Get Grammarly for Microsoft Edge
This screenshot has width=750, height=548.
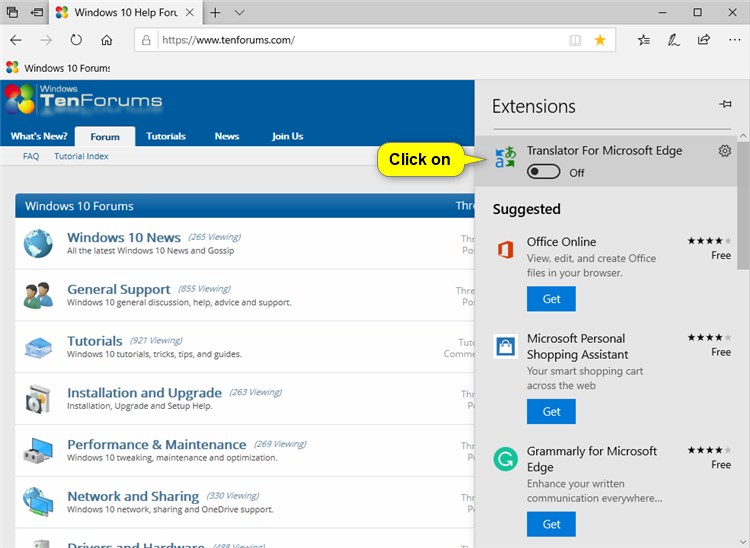click(x=551, y=524)
